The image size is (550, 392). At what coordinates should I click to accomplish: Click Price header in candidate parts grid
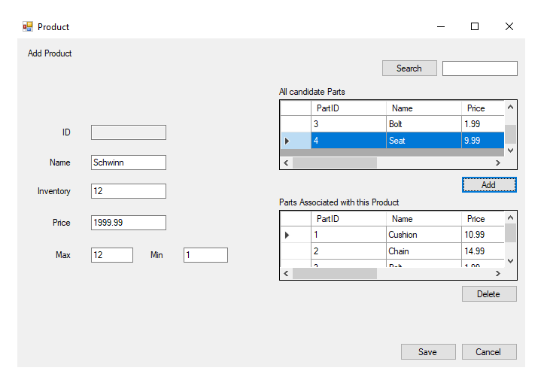(482, 108)
